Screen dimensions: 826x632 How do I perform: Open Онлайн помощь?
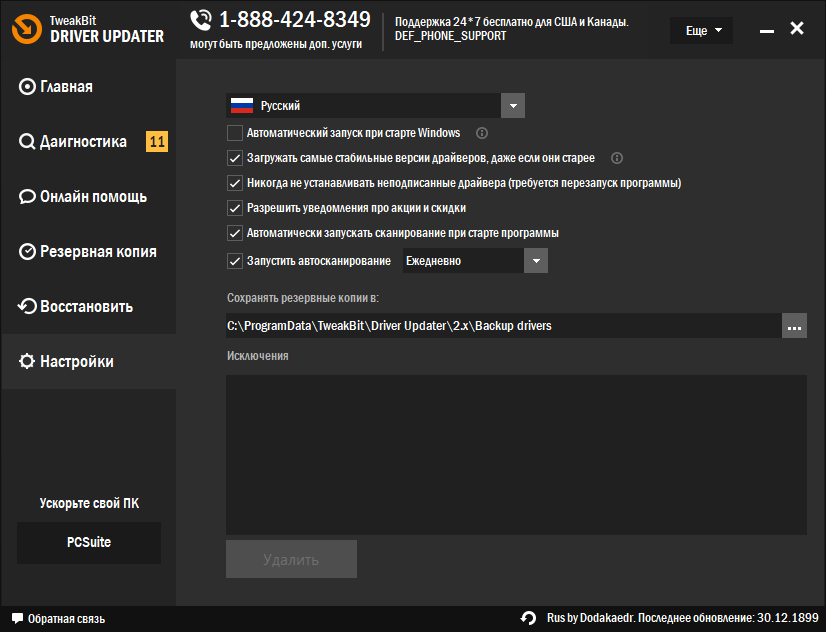88,196
